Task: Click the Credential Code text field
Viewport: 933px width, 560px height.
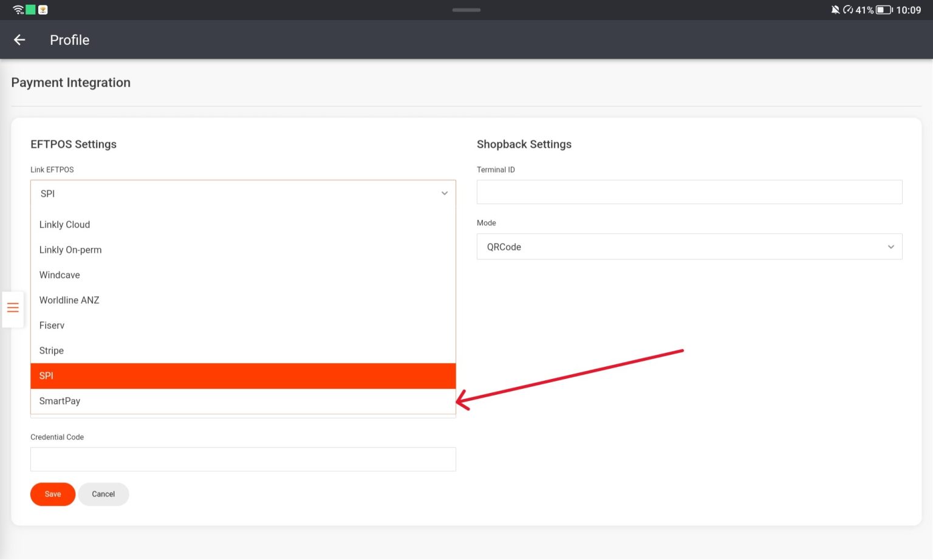Action: pyautogui.click(x=243, y=460)
